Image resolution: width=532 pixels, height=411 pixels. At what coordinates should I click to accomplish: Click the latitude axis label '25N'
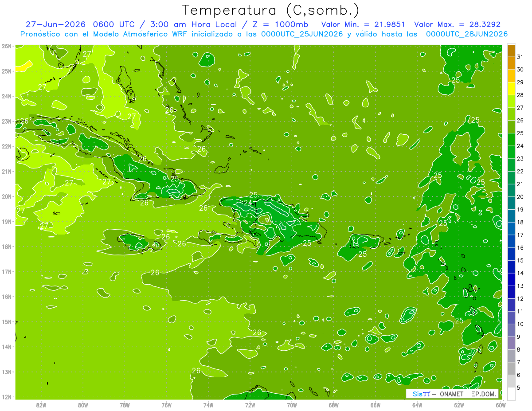[7, 71]
